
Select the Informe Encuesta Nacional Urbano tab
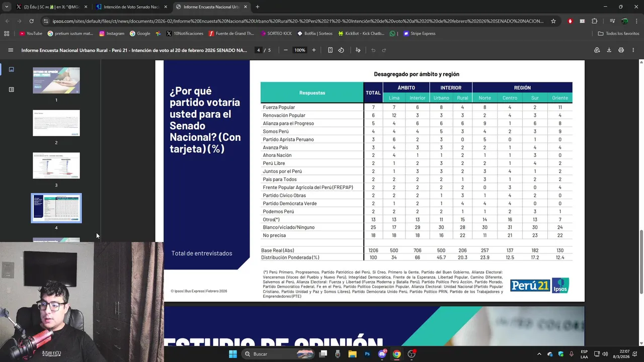pyautogui.click(x=211, y=7)
